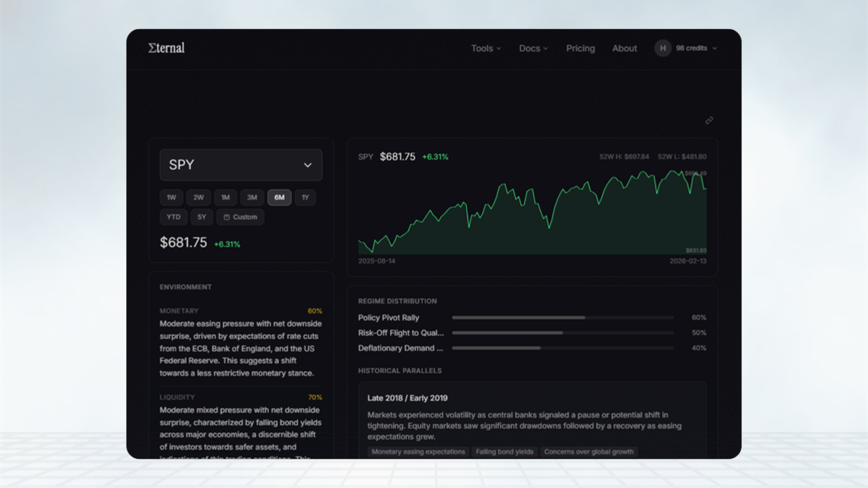The width and height of the screenshot is (868, 488).
Task: Click the Eternal logo
Action: tap(166, 47)
